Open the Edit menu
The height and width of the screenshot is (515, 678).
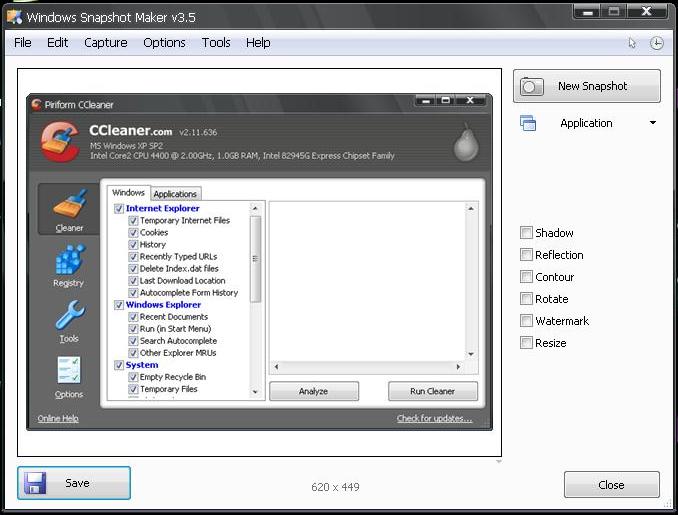coord(57,42)
